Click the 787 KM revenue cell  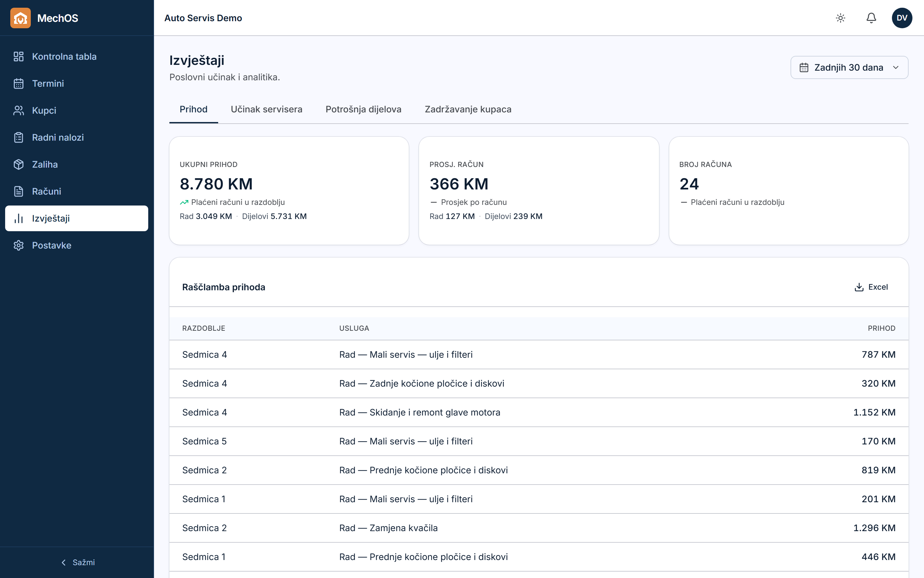pos(878,355)
